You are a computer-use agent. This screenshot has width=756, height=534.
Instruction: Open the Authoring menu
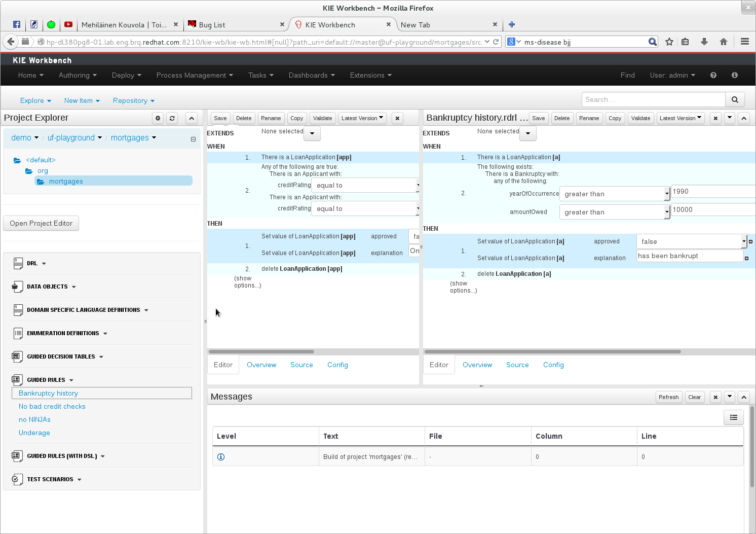pos(78,75)
